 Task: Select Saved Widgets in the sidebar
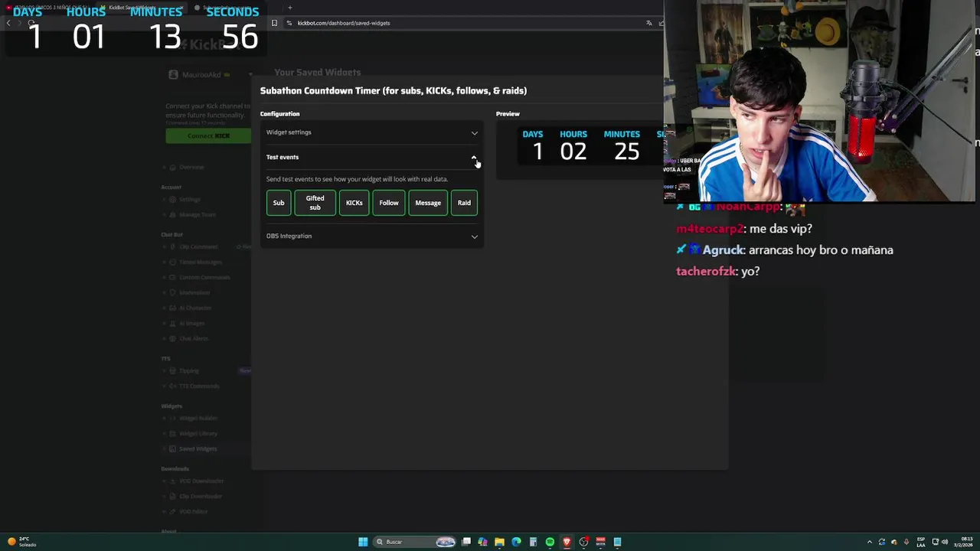[x=198, y=448]
